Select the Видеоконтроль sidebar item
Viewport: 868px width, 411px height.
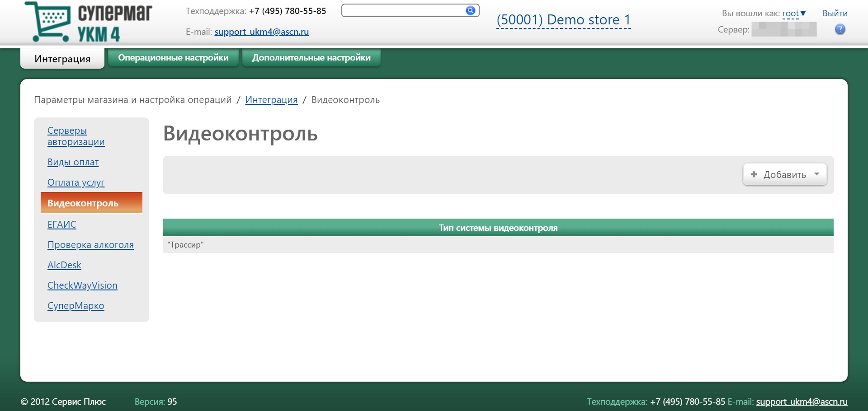click(91, 203)
